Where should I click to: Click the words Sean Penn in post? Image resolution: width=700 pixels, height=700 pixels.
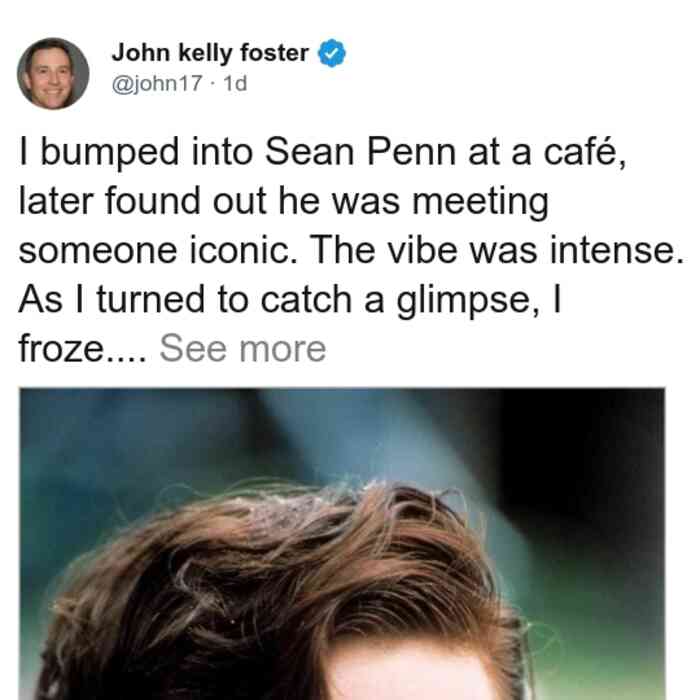click(x=361, y=151)
